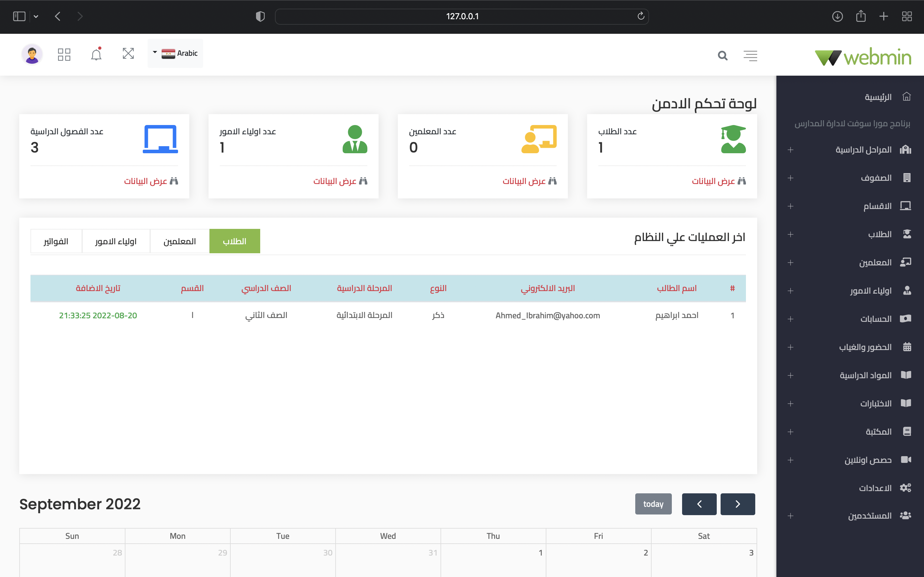Image resolution: width=924 pixels, height=577 pixels.
Task: Click the webmin logo
Action: tap(863, 57)
